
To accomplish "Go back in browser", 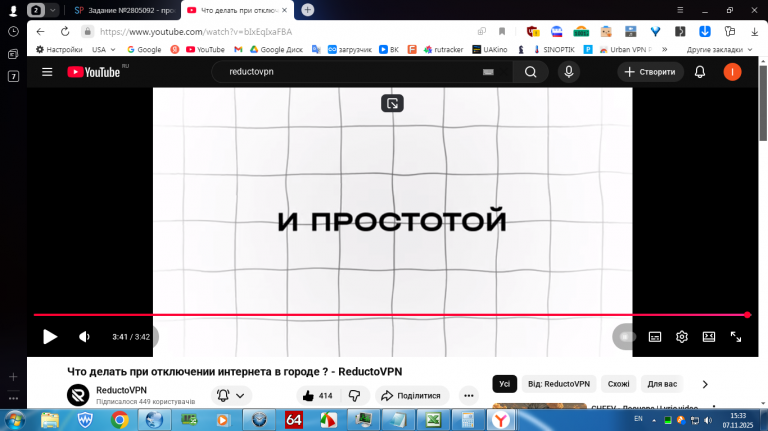I will click(x=40, y=32).
